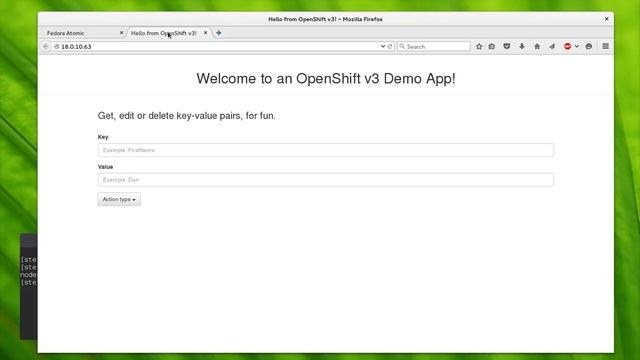
Task: Click the Key field label
Action: (x=103, y=137)
